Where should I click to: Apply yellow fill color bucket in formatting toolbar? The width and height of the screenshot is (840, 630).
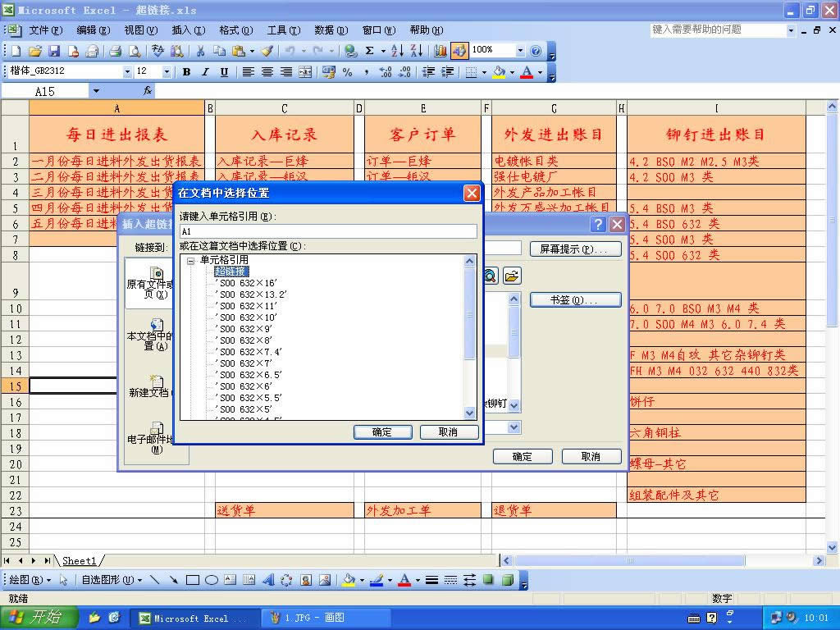click(500, 72)
